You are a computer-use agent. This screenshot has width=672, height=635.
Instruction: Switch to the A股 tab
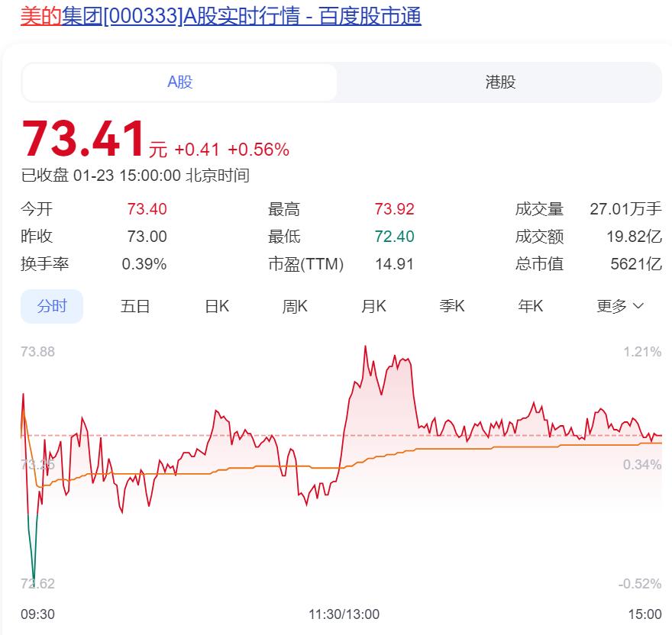click(x=179, y=82)
